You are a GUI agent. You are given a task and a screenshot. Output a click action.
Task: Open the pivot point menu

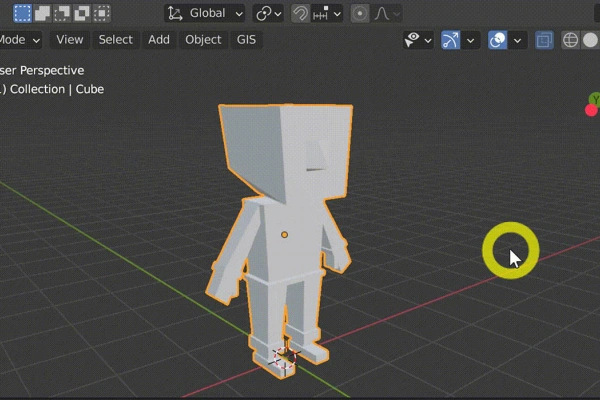coord(268,14)
